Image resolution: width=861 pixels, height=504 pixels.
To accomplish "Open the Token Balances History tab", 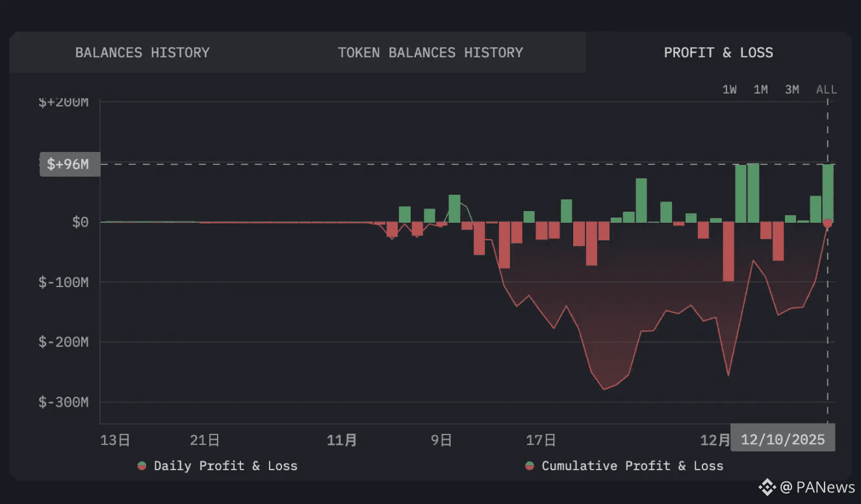I will (x=430, y=53).
